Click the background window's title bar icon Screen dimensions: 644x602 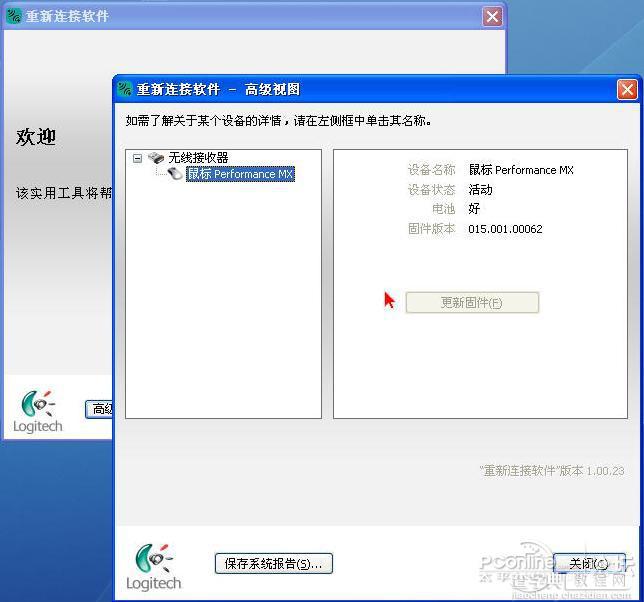[14, 16]
